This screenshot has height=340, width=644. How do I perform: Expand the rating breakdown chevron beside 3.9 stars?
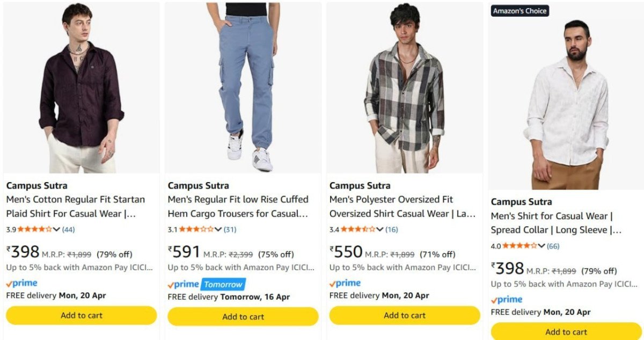tap(56, 229)
